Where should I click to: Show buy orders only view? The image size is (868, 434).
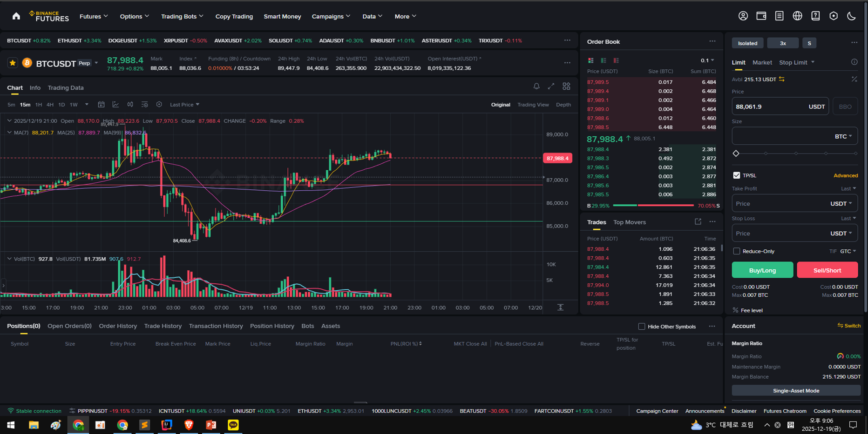pos(604,60)
